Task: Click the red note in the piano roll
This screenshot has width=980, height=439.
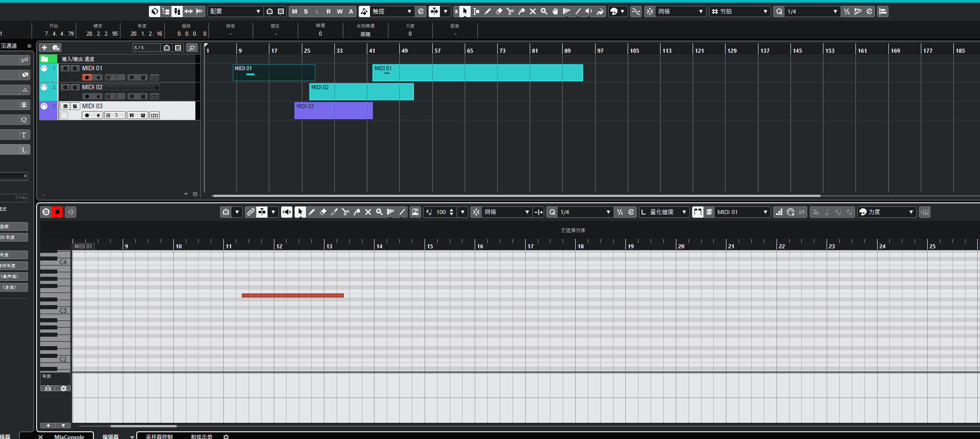Action: point(292,296)
